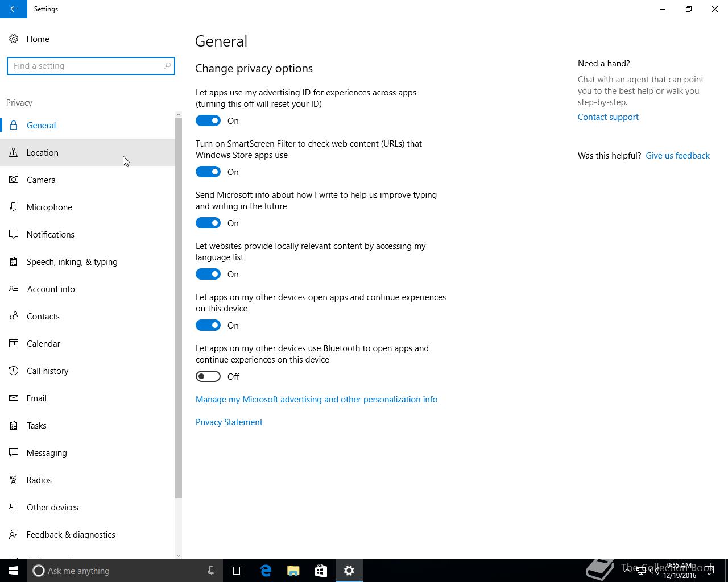This screenshot has width=728, height=582.
Task: Click the Tasks clipboard icon
Action: click(14, 425)
